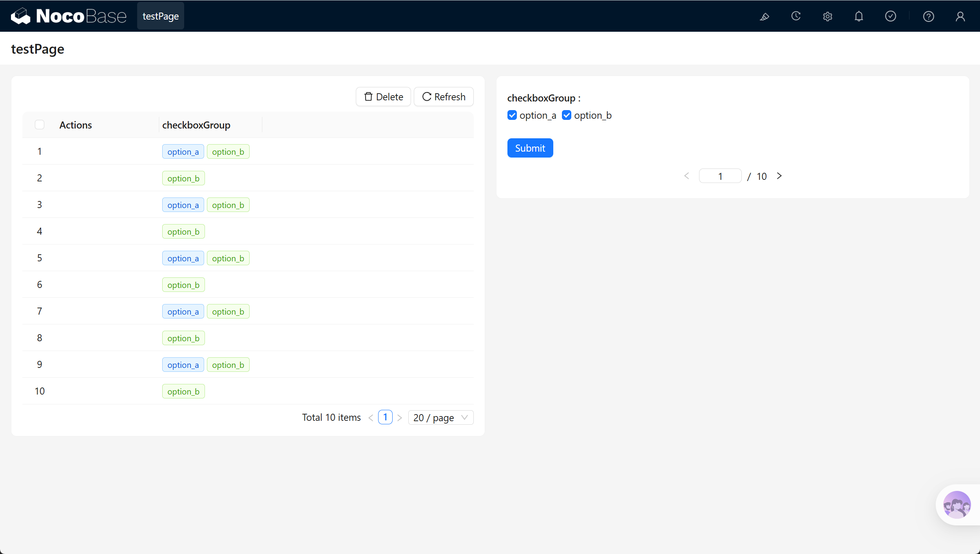Go to next record in form pagination
Screen dimensions: 980x554
tap(779, 176)
